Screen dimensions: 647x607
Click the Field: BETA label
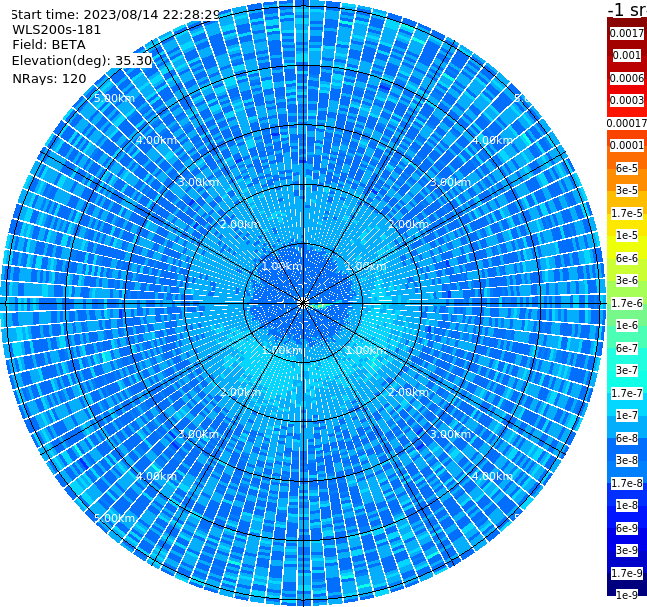(49, 45)
